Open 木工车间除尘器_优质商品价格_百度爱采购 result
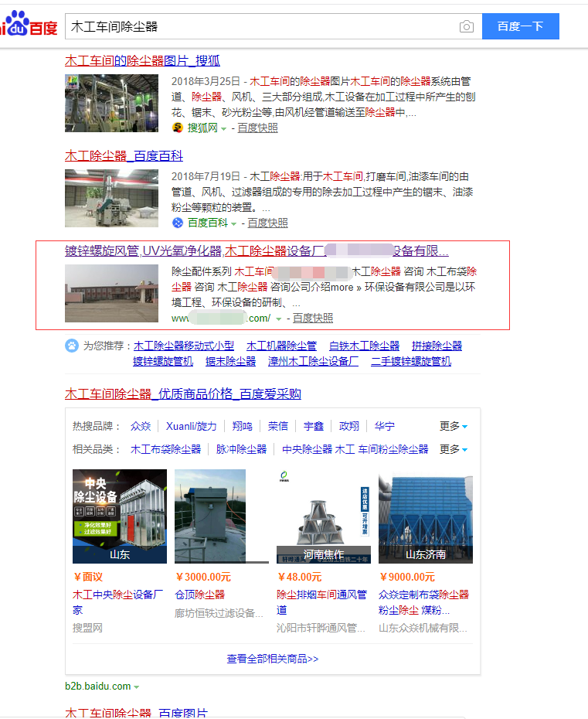Screen dimensions: 588x719 pyautogui.click(x=183, y=394)
